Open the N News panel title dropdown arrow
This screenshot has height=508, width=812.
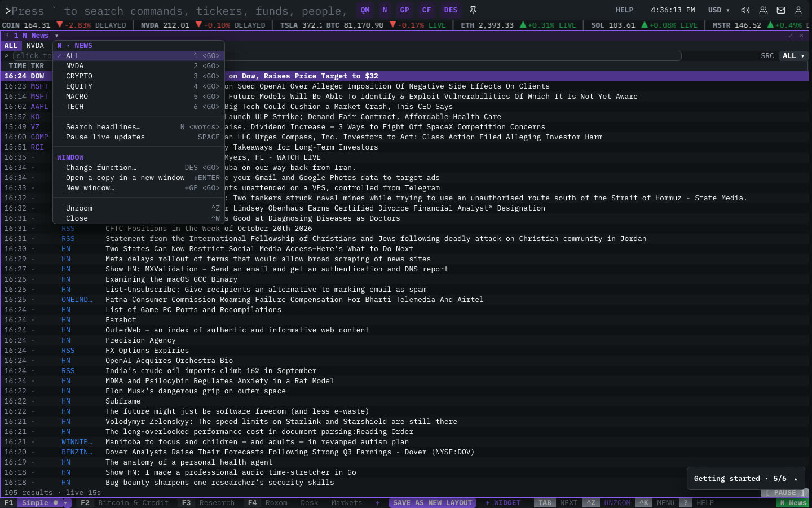(x=57, y=36)
